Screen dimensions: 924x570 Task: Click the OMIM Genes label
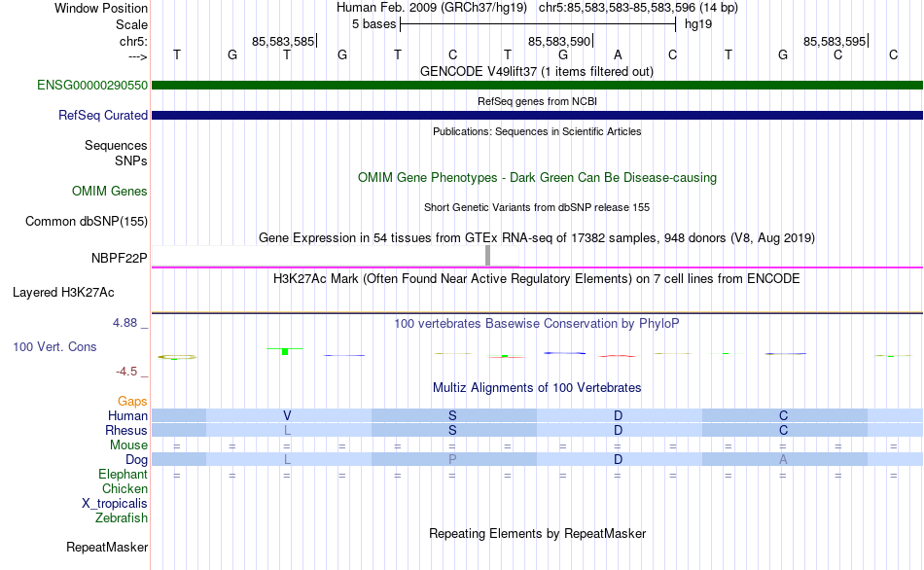tap(110, 191)
